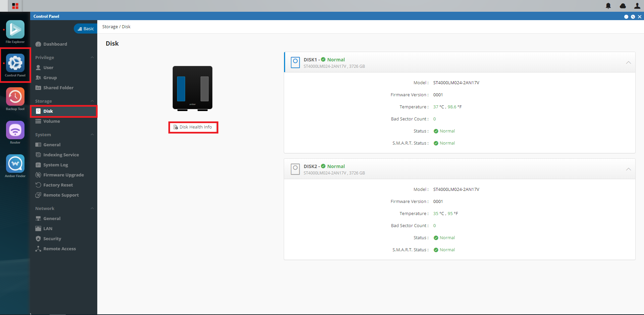
Task: Launch the Backup Tool app icon
Action: [x=15, y=97]
